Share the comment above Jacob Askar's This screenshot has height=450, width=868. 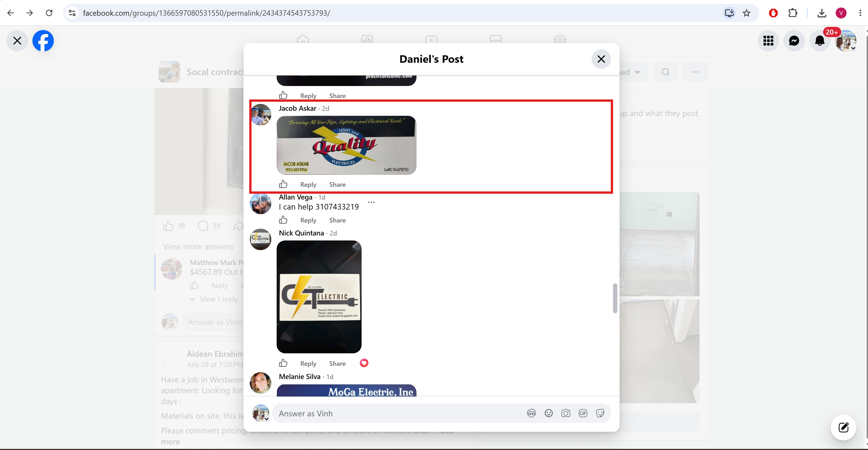click(337, 96)
